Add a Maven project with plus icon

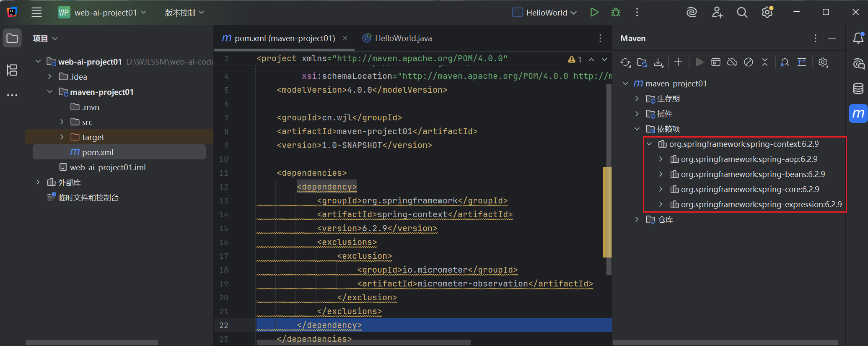[678, 62]
